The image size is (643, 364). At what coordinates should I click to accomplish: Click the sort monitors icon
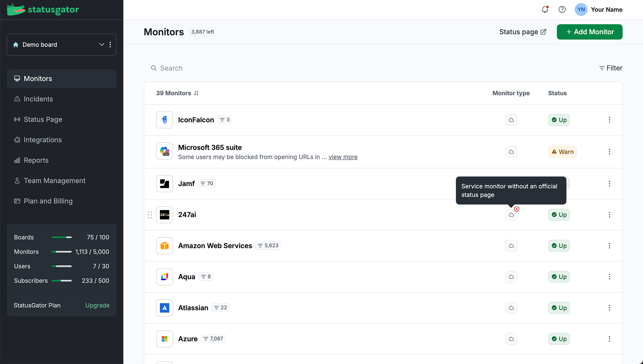click(196, 93)
